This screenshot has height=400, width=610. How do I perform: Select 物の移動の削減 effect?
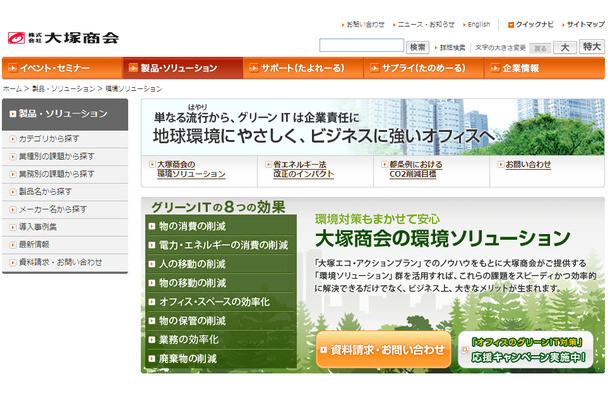221,283
